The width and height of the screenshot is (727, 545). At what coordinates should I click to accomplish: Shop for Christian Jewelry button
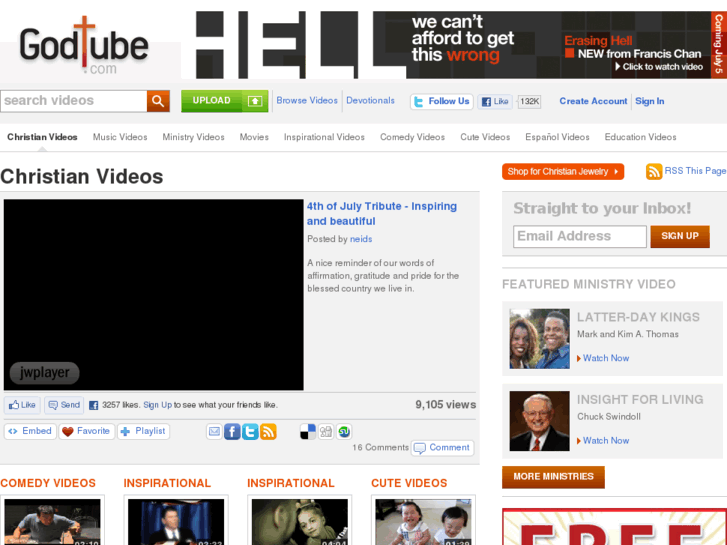point(563,172)
